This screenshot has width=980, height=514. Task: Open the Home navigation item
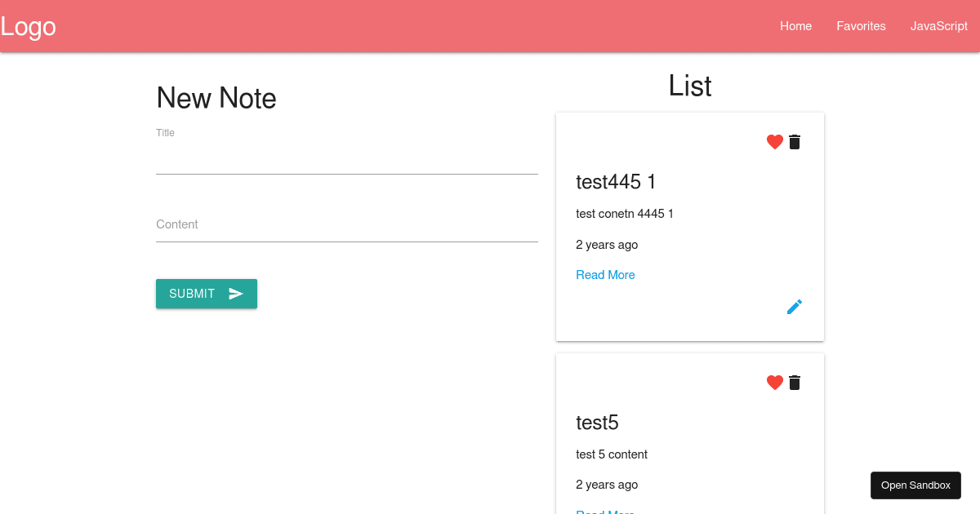click(x=795, y=25)
